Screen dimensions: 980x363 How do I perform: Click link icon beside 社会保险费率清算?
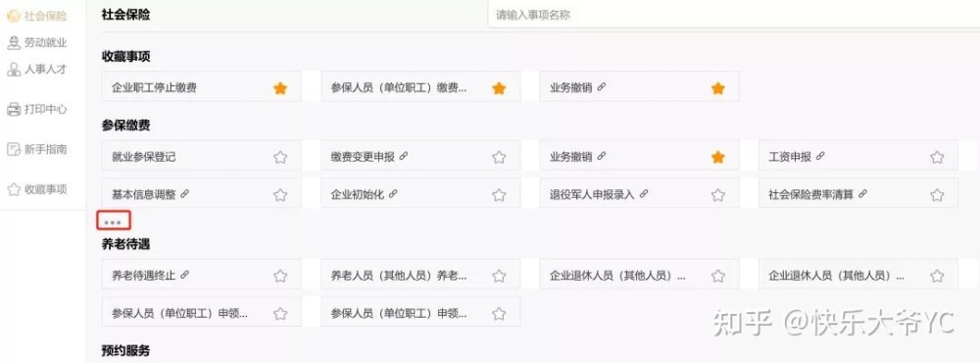click(x=862, y=194)
